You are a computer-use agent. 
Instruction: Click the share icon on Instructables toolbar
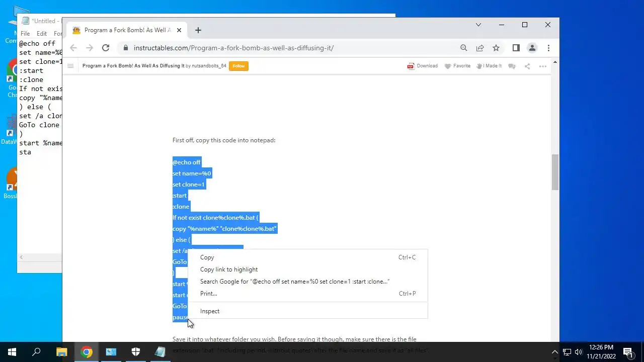coord(527,66)
